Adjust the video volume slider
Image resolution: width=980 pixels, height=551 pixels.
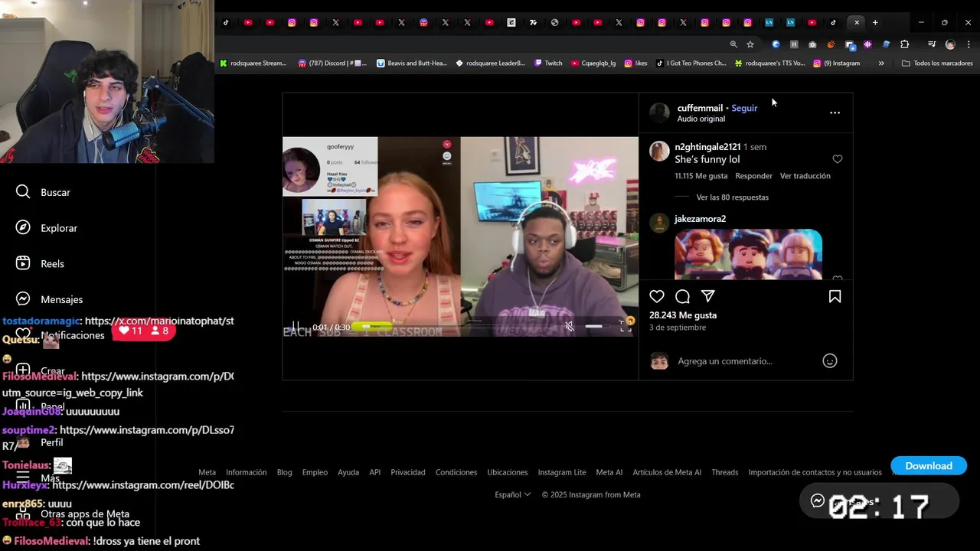point(593,327)
